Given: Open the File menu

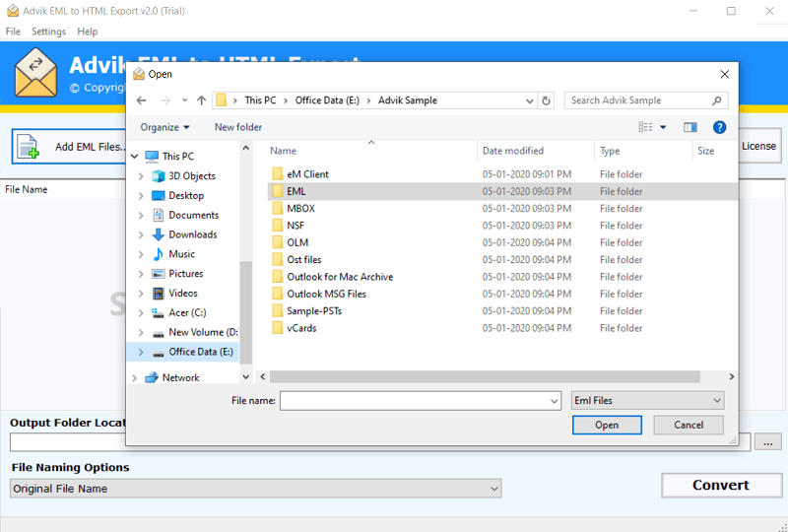Looking at the screenshot, I should tap(13, 32).
